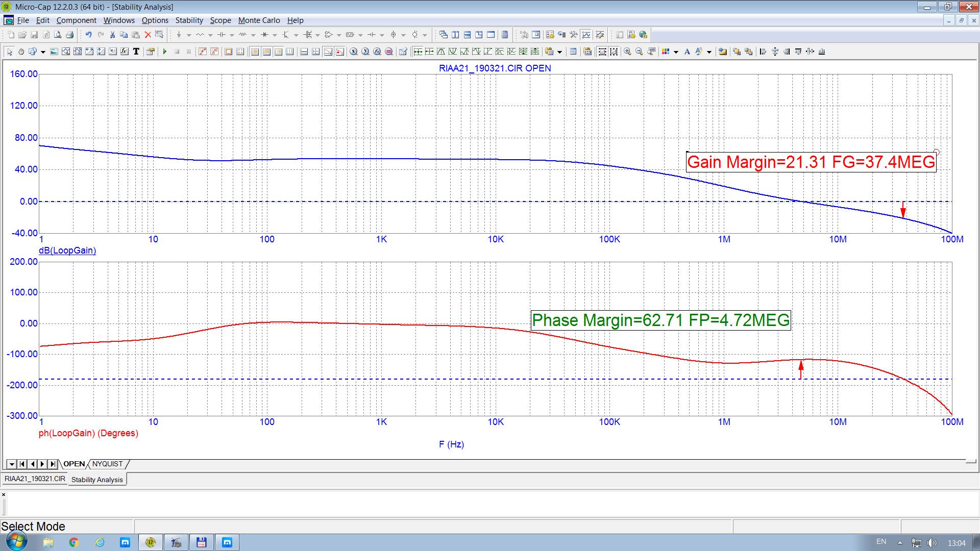Viewport: 980px width, 551px height.
Task: Enable data point numbering on curves
Action: pos(587,52)
